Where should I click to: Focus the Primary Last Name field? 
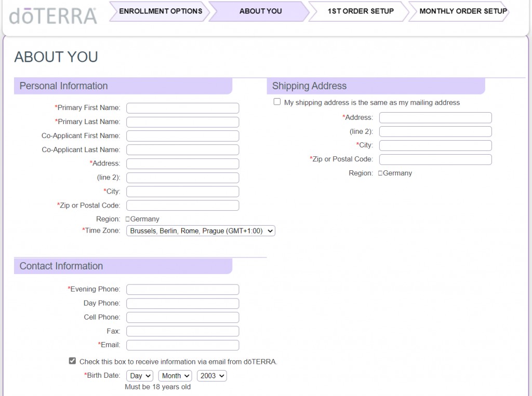click(x=182, y=122)
